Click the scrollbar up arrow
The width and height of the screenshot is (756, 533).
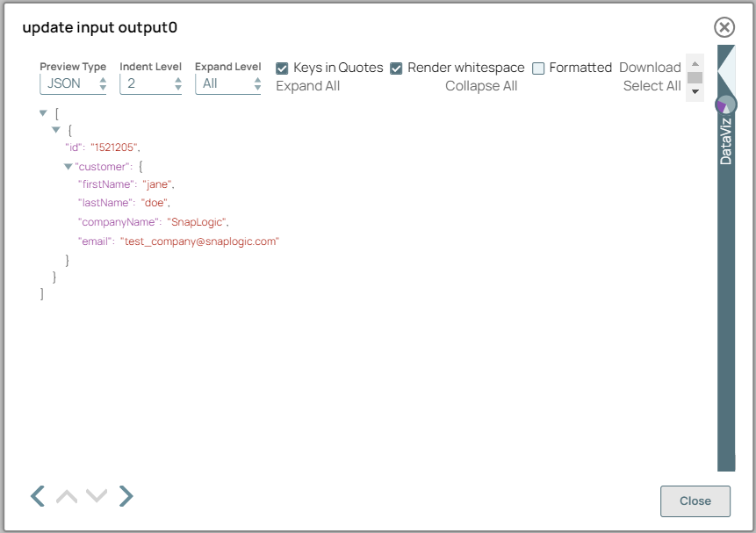[x=695, y=62]
